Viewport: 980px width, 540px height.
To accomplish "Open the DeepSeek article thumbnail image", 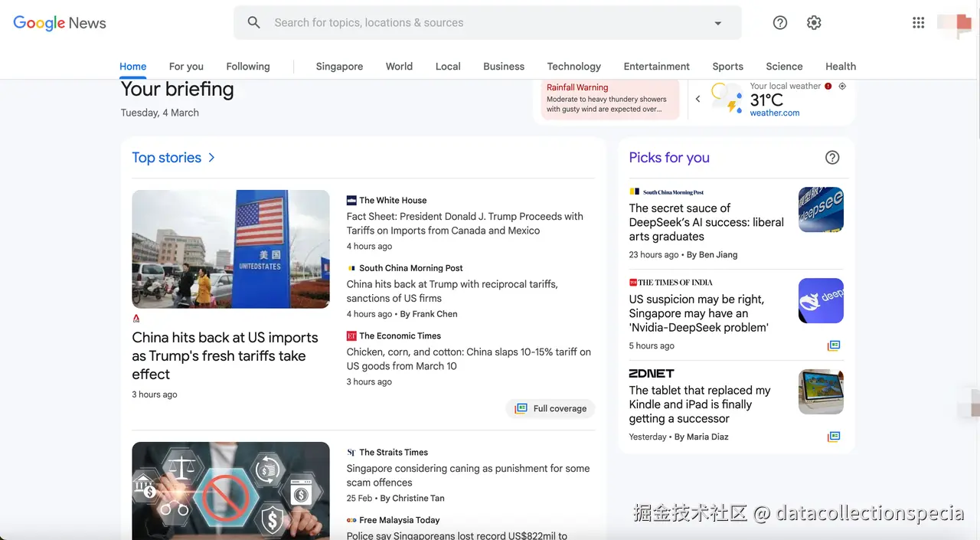I will (821, 209).
